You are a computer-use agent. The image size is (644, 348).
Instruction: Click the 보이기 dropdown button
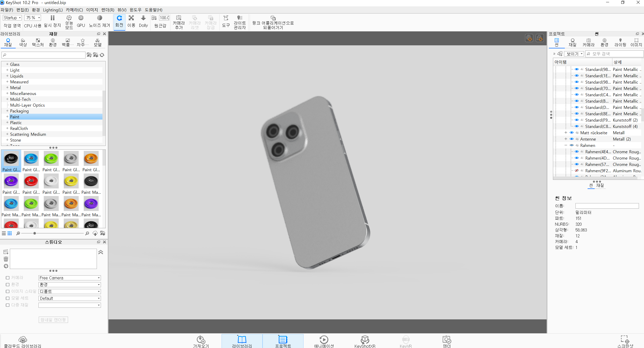coord(574,54)
